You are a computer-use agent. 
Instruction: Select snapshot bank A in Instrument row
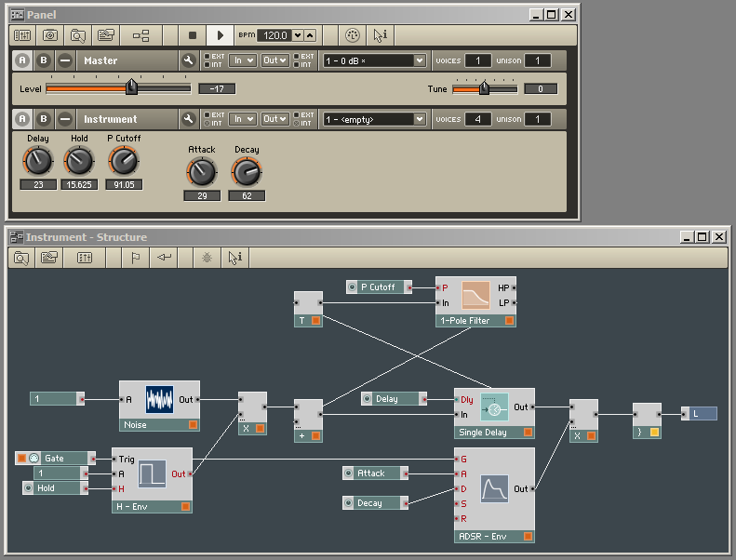click(x=22, y=119)
